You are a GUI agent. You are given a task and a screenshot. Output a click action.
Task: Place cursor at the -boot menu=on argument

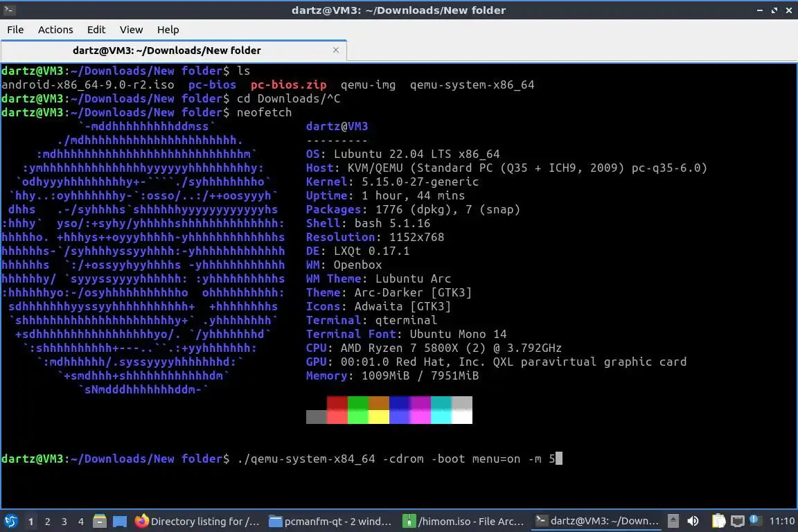[x=475, y=459]
